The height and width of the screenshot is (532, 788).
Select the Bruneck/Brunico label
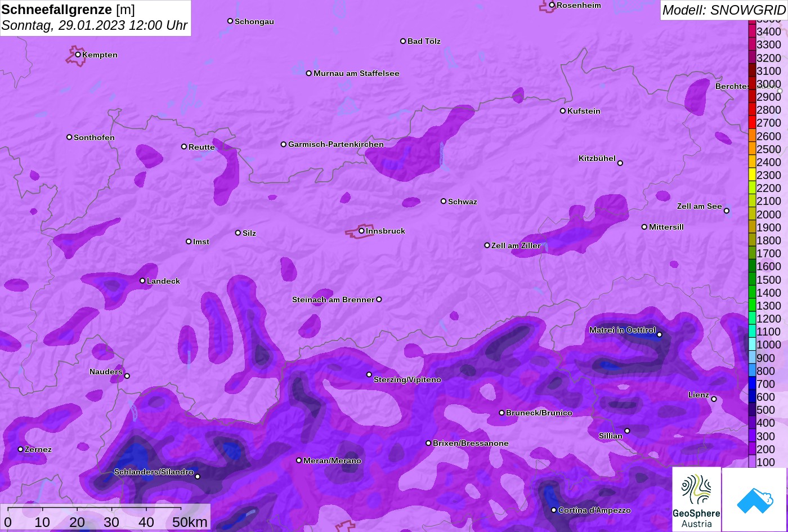(539, 413)
